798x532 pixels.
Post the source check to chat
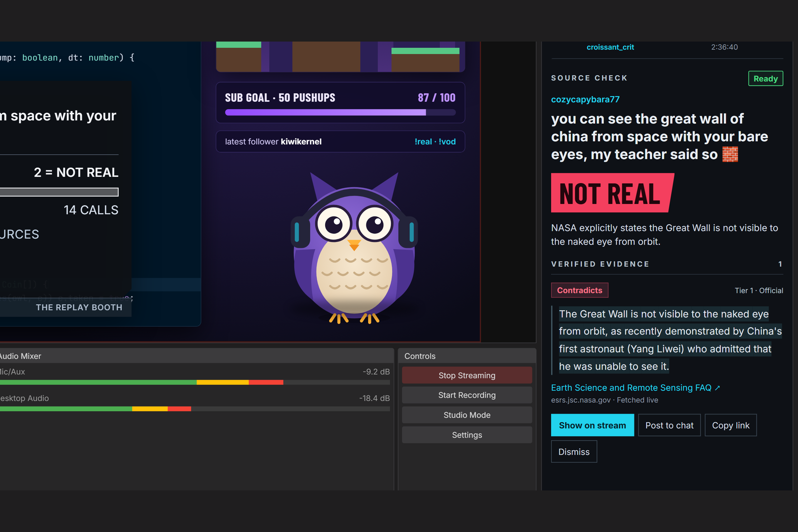669,425
